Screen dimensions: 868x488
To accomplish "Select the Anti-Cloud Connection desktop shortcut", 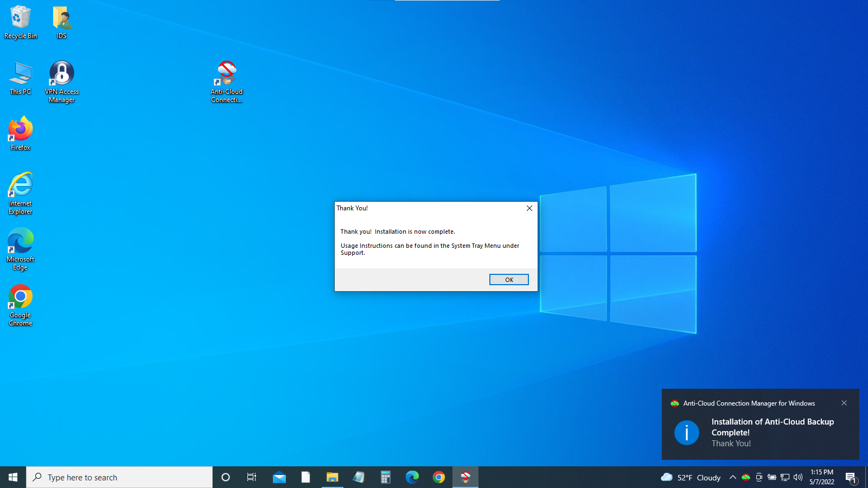I will [227, 82].
